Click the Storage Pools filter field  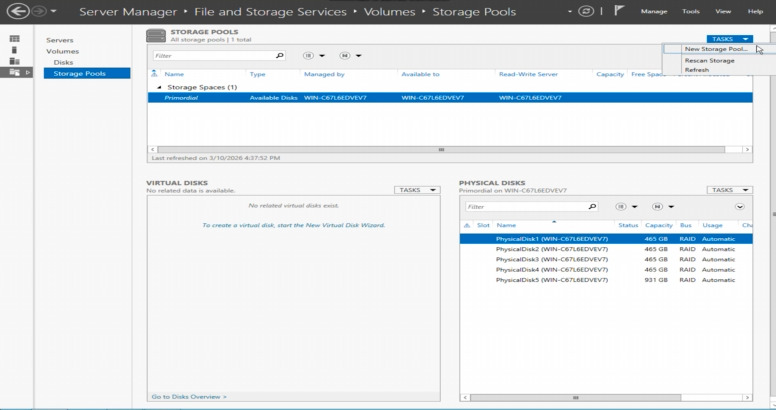(x=213, y=55)
